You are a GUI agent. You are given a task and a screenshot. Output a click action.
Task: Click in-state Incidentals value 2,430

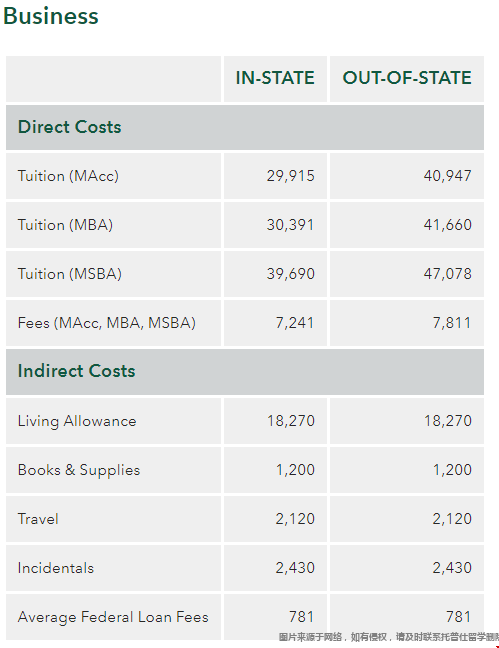coord(295,568)
